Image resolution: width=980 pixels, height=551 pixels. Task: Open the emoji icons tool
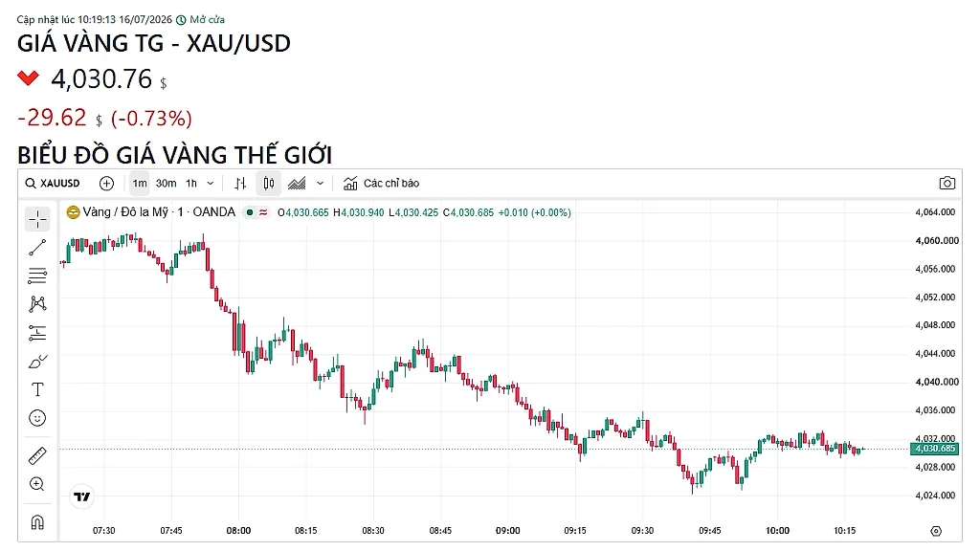(37, 418)
